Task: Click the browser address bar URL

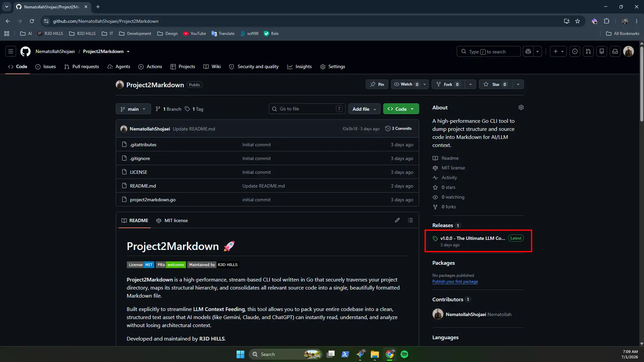Action: (x=106, y=21)
